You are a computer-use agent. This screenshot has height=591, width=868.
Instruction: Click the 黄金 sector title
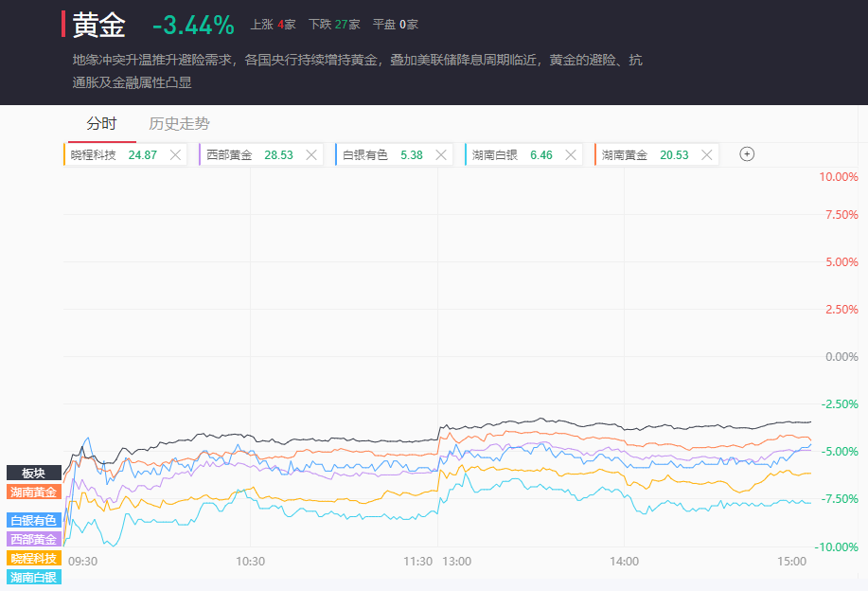click(97, 25)
